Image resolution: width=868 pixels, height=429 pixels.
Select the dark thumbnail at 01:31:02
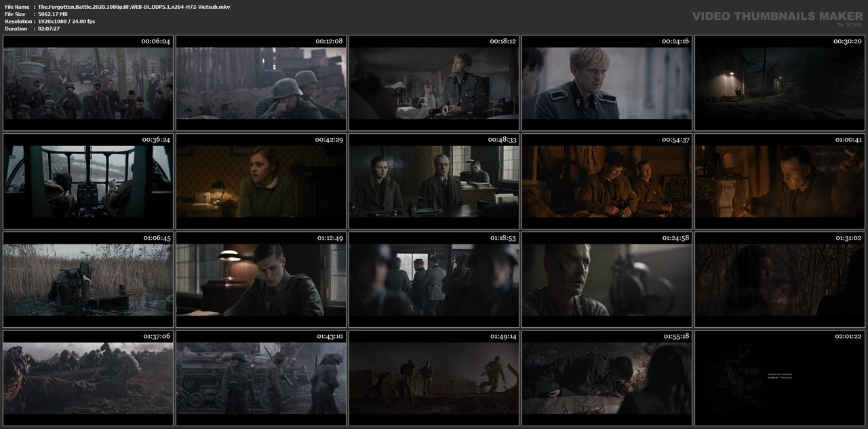coord(780,280)
